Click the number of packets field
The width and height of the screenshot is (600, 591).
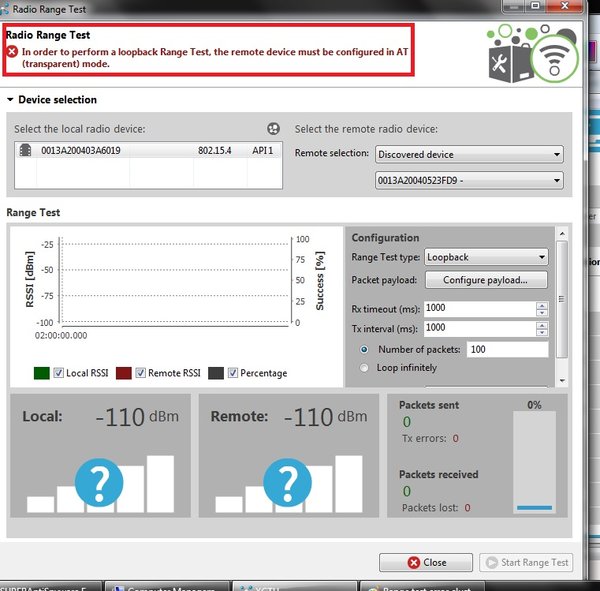click(x=507, y=349)
